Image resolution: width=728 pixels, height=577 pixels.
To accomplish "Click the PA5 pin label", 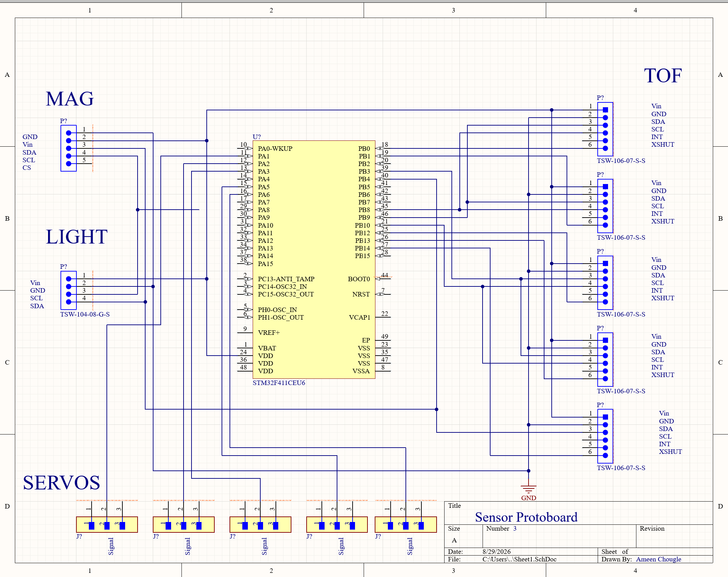I will (x=264, y=187).
